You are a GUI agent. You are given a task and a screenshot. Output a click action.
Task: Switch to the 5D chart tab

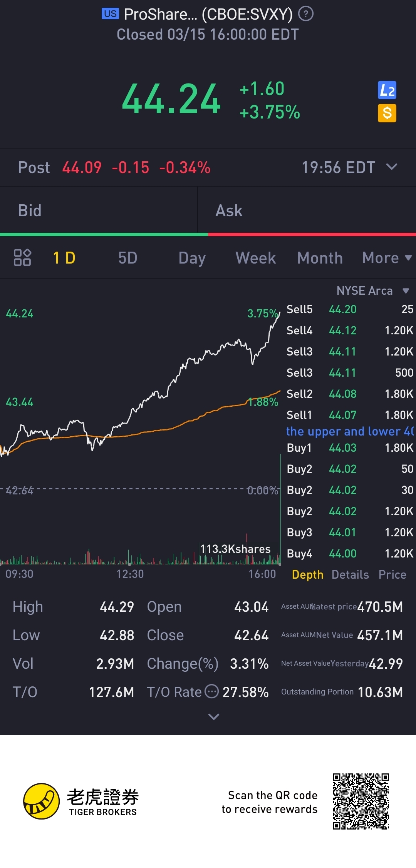(x=127, y=258)
